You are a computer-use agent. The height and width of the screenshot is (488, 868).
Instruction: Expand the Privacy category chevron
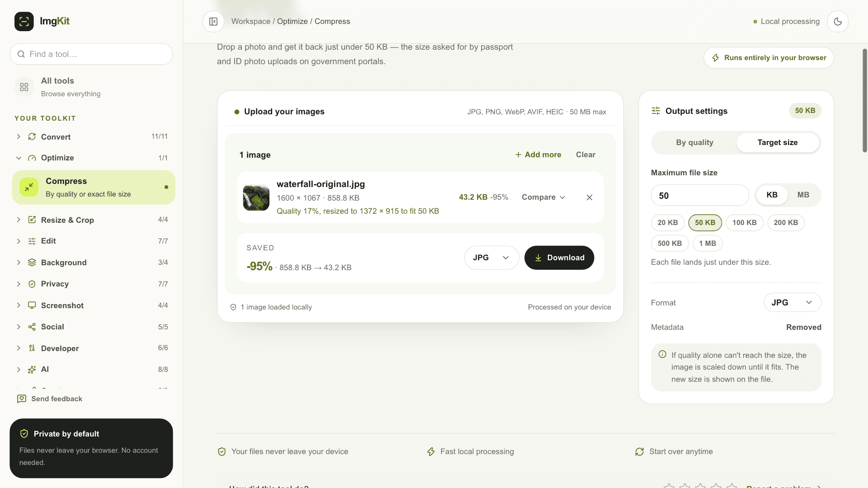[19, 284]
